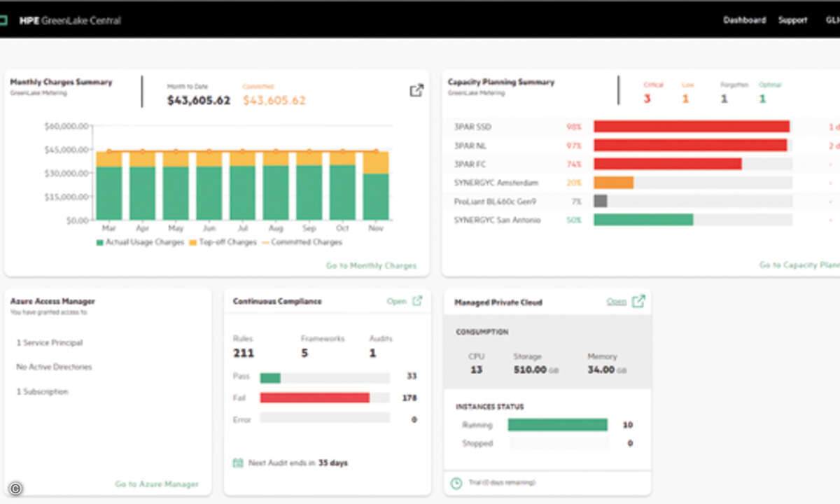Click the CPU value 13
This screenshot has height=504, width=840.
[477, 370]
